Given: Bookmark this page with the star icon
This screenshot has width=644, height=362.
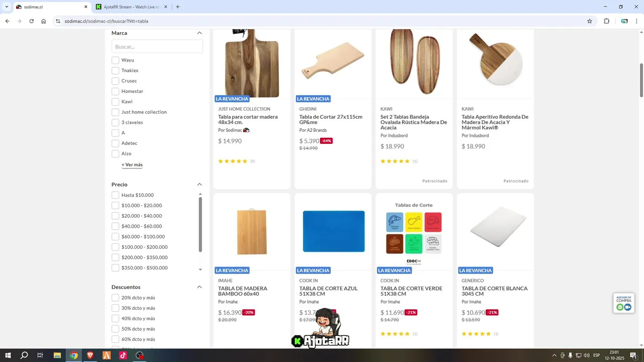Looking at the screenshot, I should (590, 21).
